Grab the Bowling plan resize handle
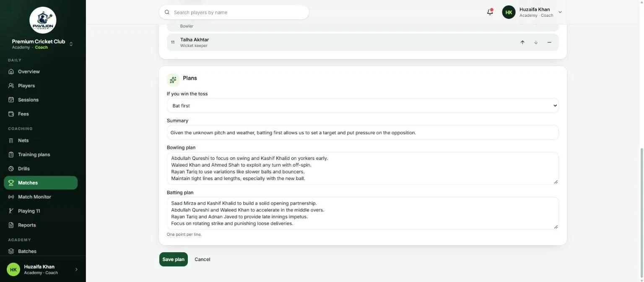The image size is (644, 282). point(556,182)
